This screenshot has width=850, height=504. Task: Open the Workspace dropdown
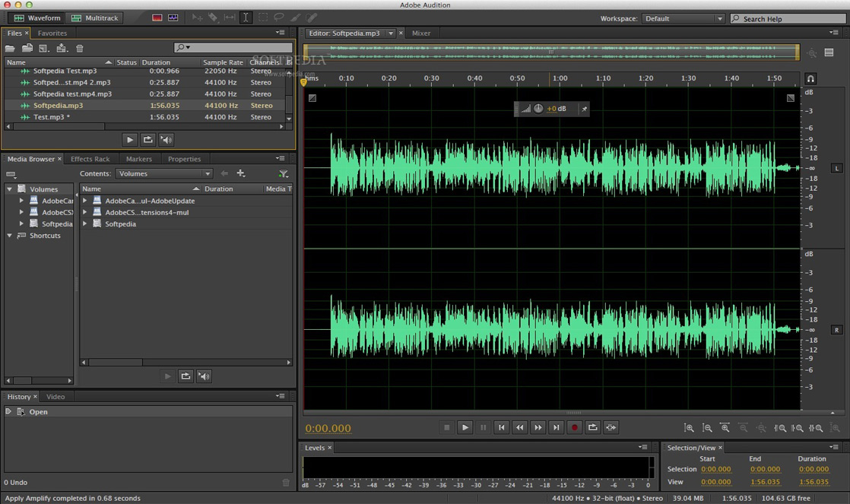[683, 18]
